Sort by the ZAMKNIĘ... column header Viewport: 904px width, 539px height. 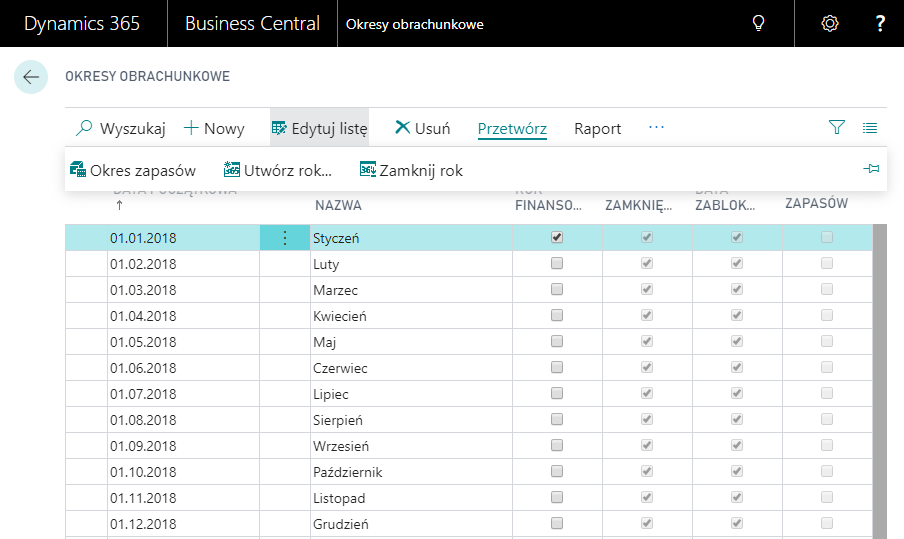click(638, 205)
